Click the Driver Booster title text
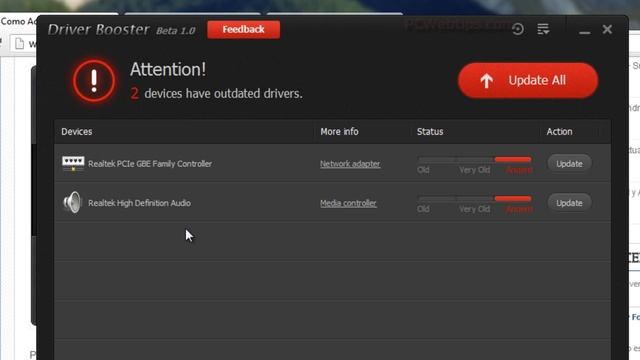640x360 pixels. (x=98, y=30)
